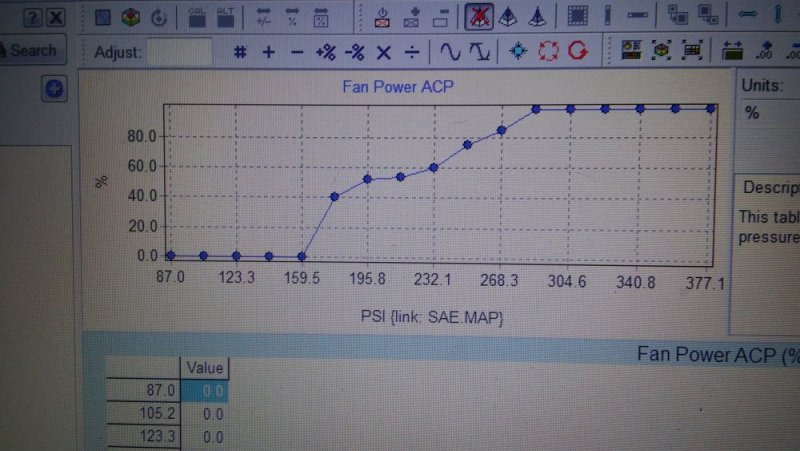Click the add percent (+%) icon
Screen dimensions: 800x451
click(x=326, y=52)
